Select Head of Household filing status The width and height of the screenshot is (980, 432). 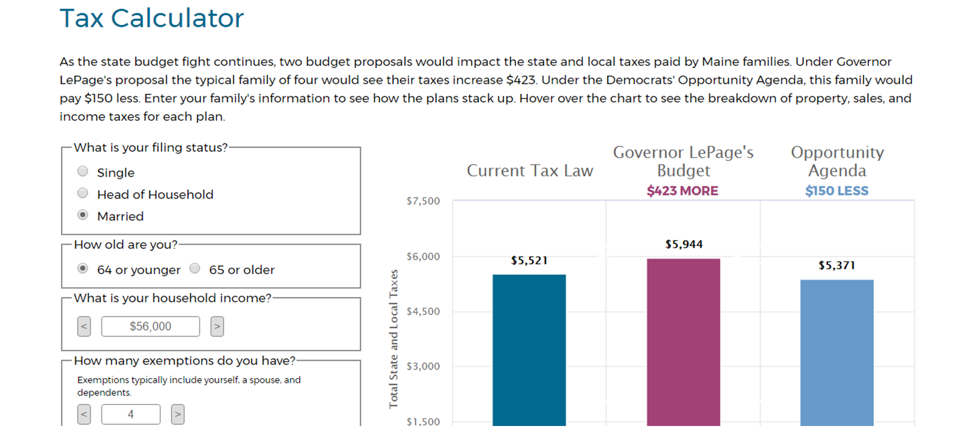click(83, 193)
